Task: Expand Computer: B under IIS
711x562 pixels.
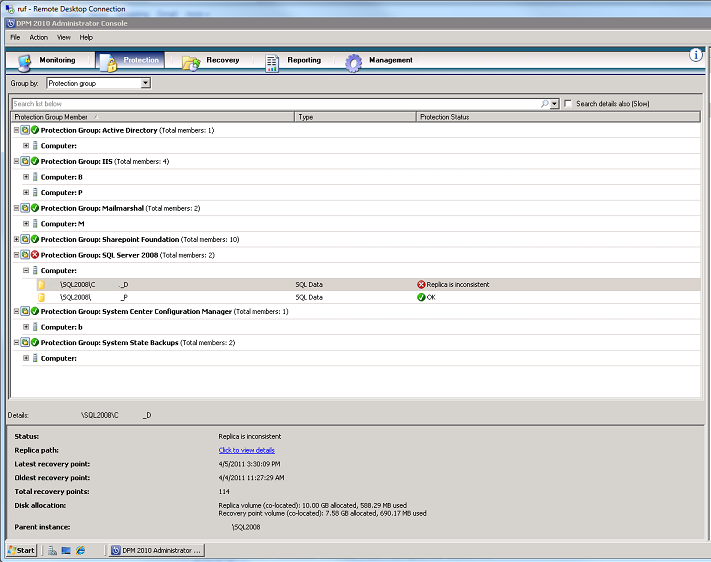Action: click(26, 177)
